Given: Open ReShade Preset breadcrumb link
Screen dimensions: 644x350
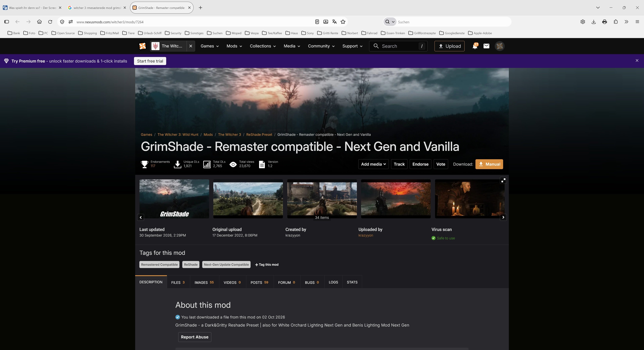Looking at the screenshot, I should [x=259, y=134].
